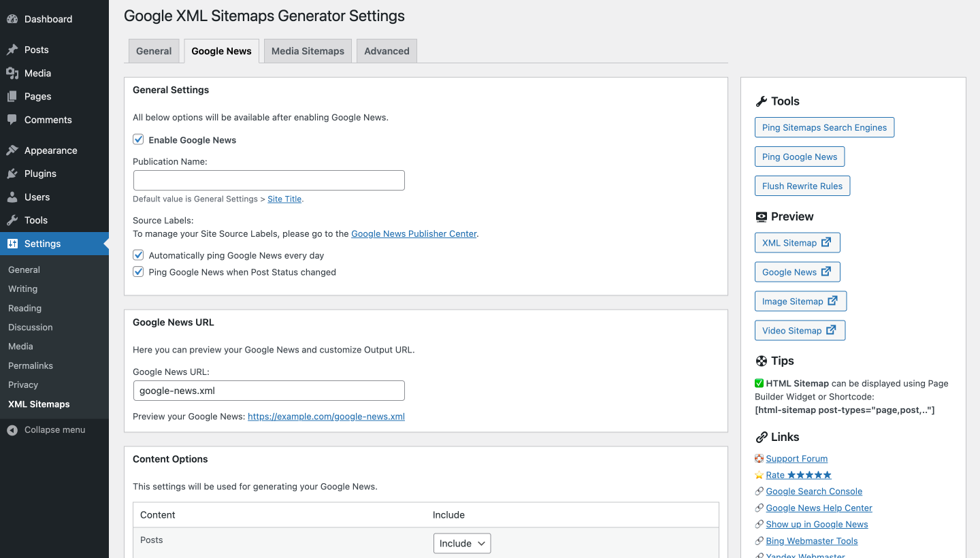Image resolution: width=980 pixels, height=558 pixels.
Task: Uncheck Ping Google News when Post Status changed
Action: tap(138, 272)
